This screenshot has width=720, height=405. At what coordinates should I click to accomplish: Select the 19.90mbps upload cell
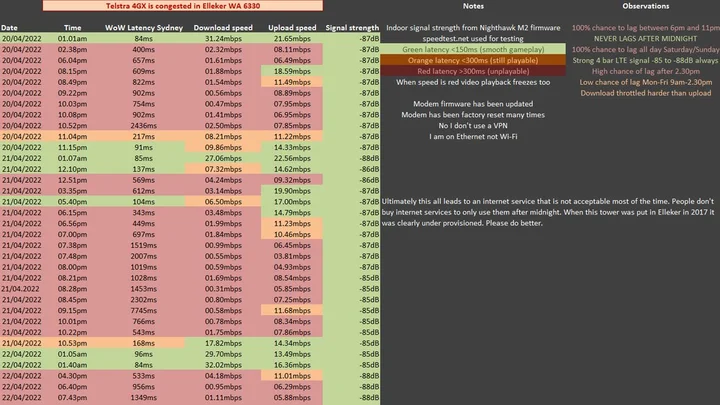click(292, 191)
